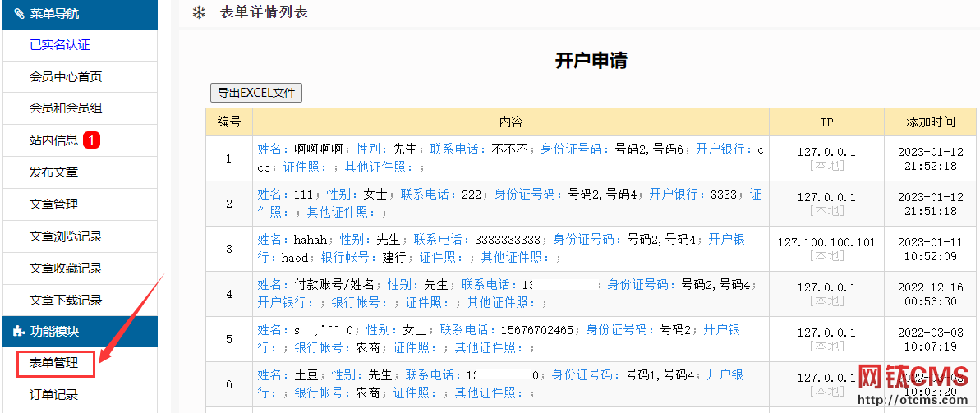Screen dimensions: 980x413
Task: Open the red unread badge on 站内信息
Action: [x=91, y=140]
